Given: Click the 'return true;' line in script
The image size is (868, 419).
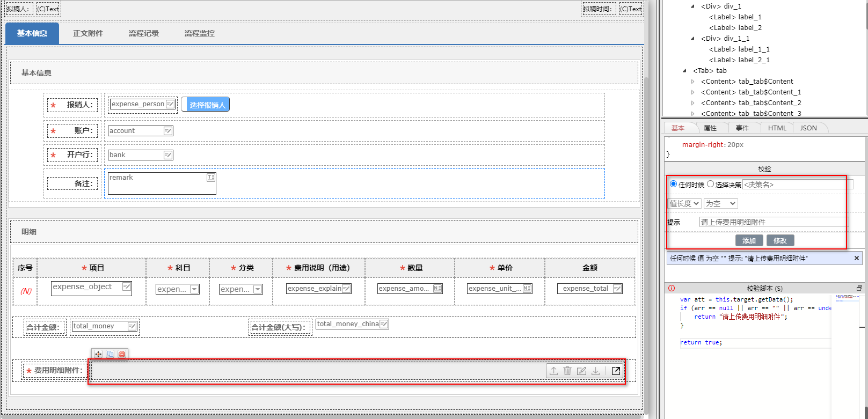Looking at the screenshot, I should click(x=701, y=342).
